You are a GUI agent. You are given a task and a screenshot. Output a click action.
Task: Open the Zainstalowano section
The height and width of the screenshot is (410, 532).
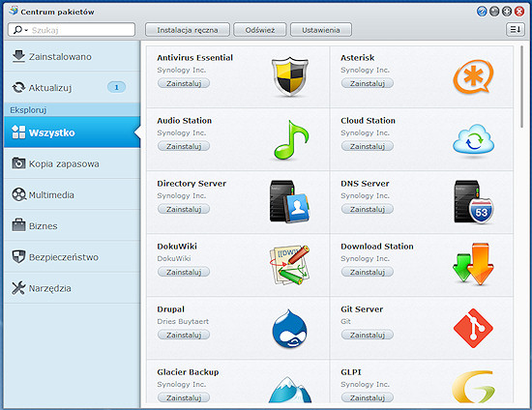[72, 56]
